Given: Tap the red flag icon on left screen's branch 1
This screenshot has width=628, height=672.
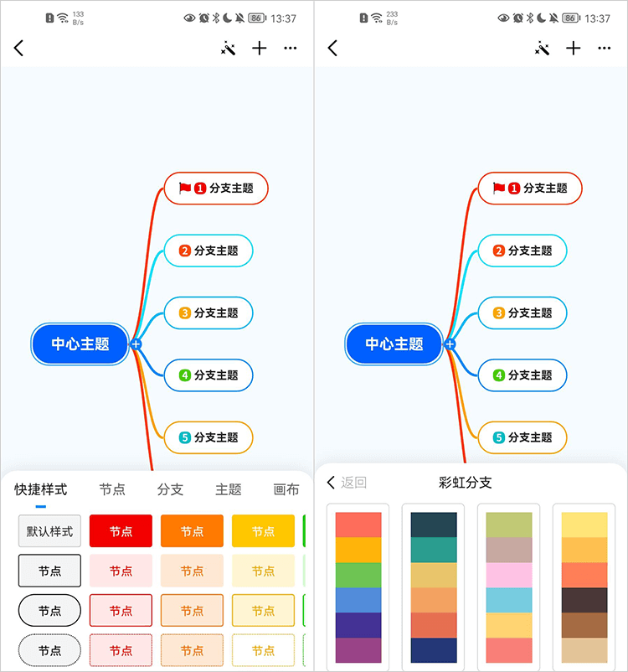Looking at the screenshot, I should 185,189.
